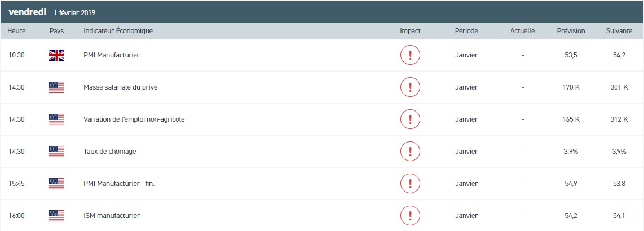Screen dimensions: 644x231
Task: Click the Impact column header
Action: [410, 31]
